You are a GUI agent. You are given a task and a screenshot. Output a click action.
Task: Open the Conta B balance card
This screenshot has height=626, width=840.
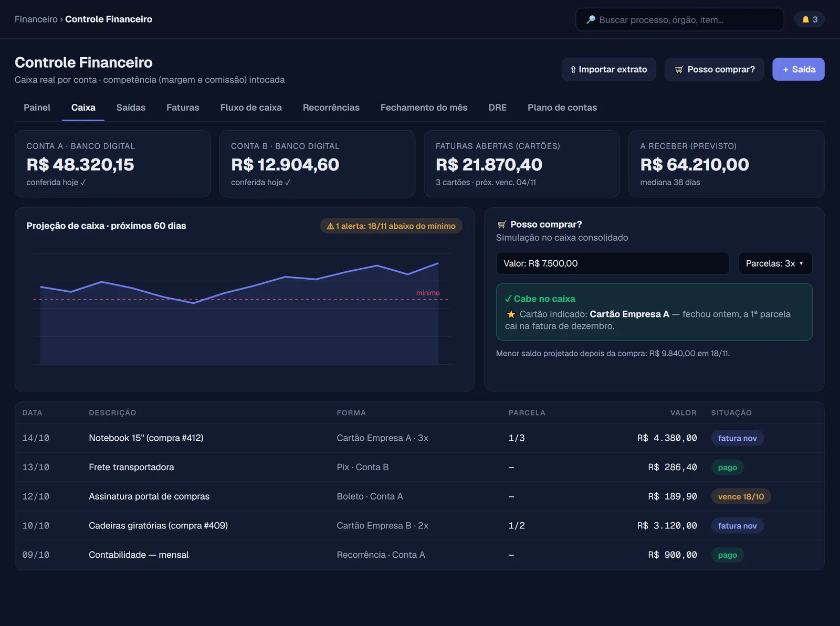click(x=317, y=164)
